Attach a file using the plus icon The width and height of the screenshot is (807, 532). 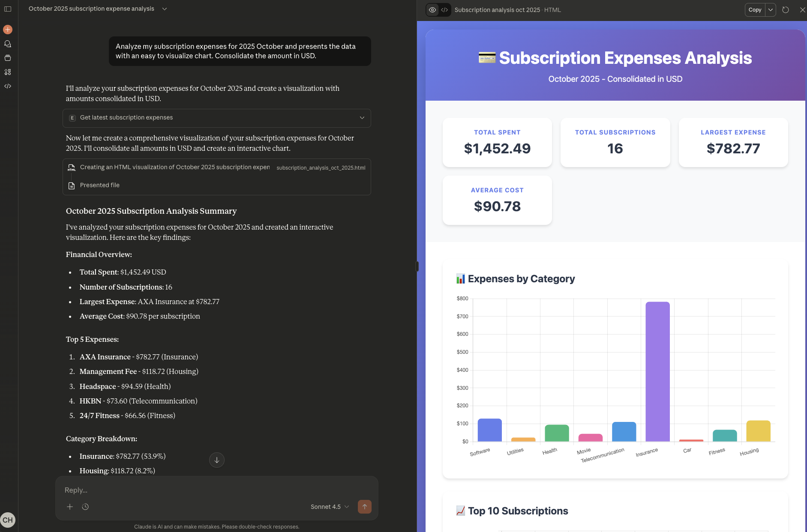tap(70, 507)
